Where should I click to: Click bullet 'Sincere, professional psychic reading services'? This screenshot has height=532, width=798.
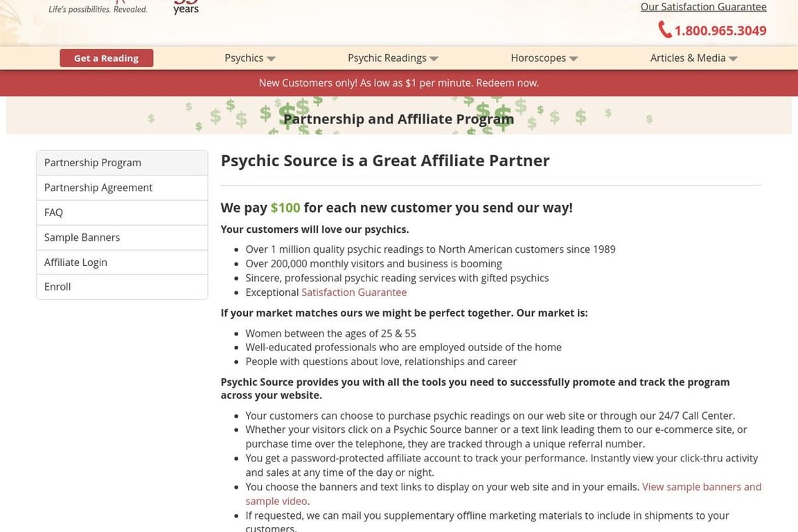(397, 278)
